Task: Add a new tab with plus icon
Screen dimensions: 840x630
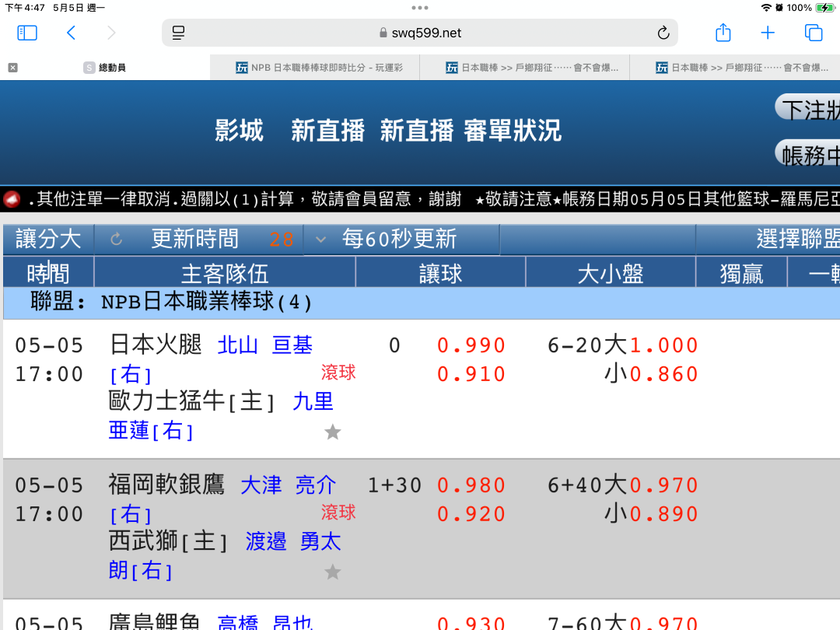Action: click(768, 33)
